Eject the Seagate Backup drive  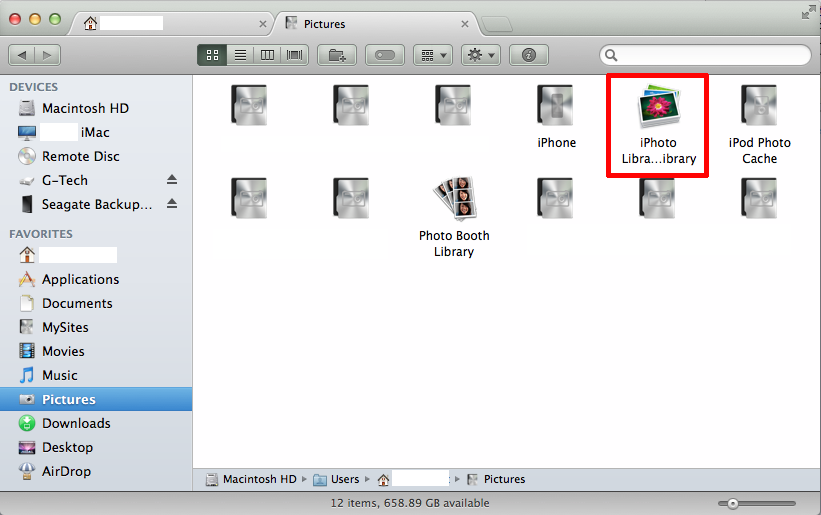coord(172,204)
